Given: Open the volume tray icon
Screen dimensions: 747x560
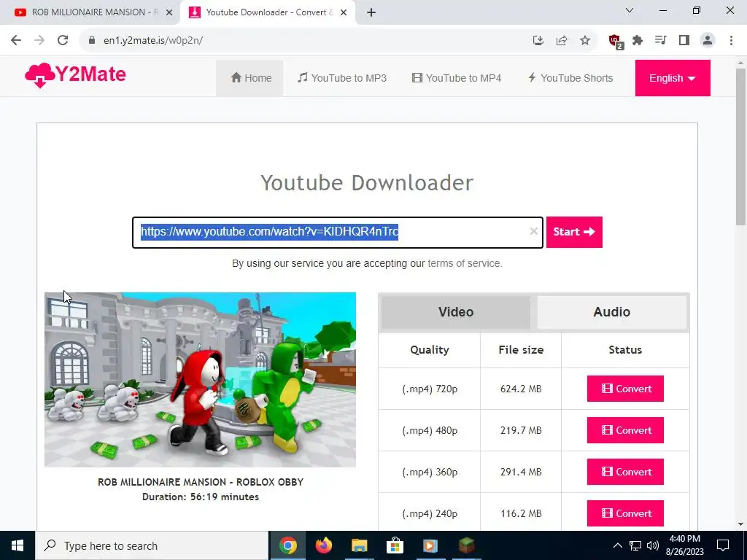Looking at the screenshot, I should point(653,545).
